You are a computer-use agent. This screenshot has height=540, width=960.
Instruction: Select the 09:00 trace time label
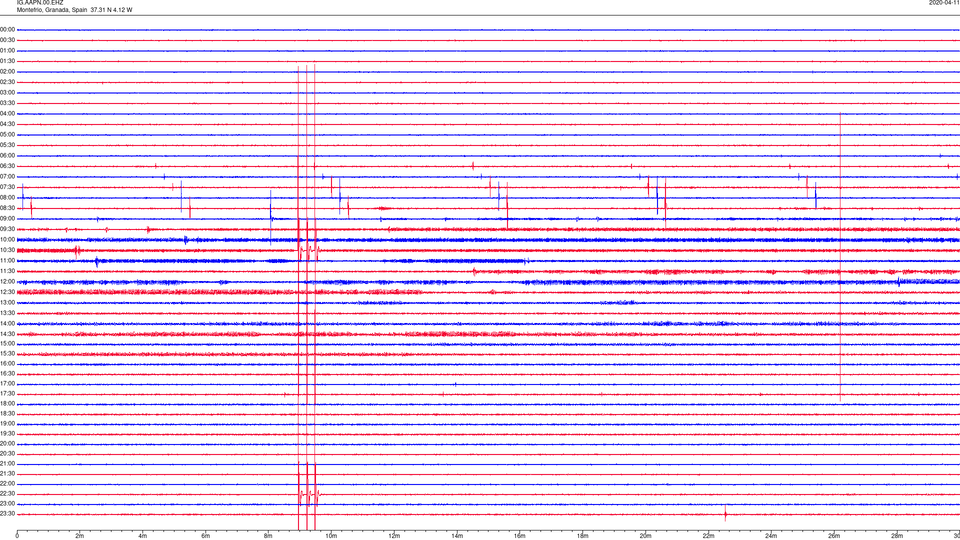point(7,219)
